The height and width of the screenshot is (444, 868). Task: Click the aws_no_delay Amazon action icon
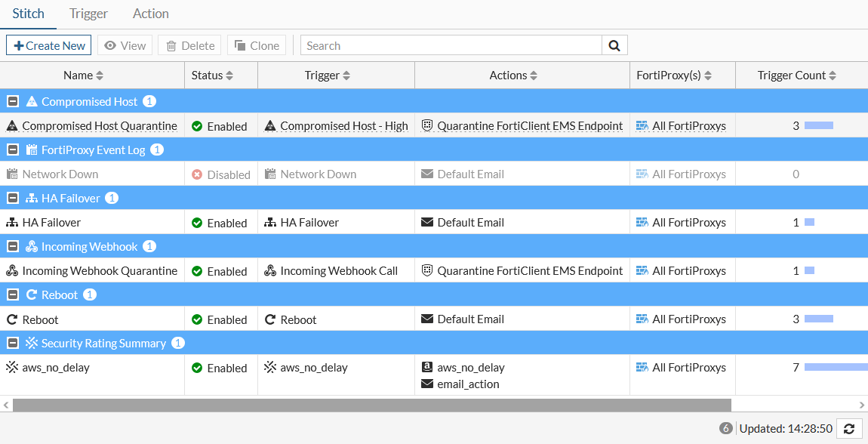pos(427,368)
